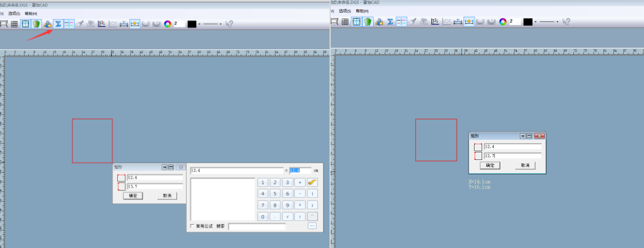Open the black color dropdown in left toolbar

[200, 24]
